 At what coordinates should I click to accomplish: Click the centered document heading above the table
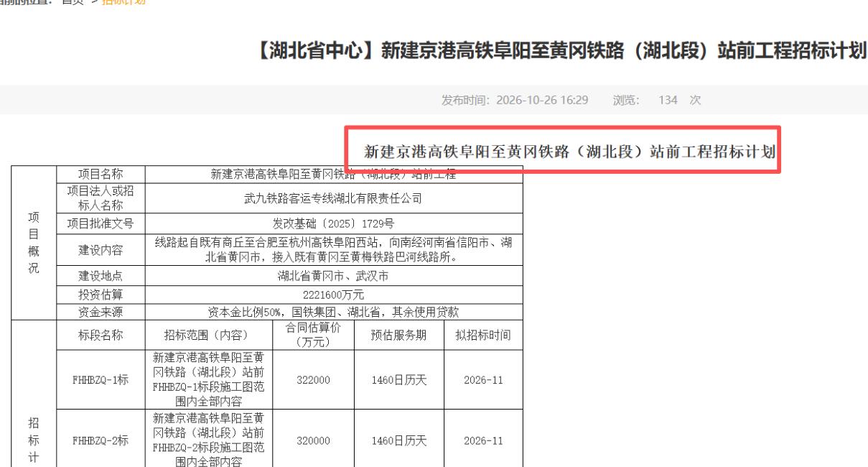click(570, 152)
